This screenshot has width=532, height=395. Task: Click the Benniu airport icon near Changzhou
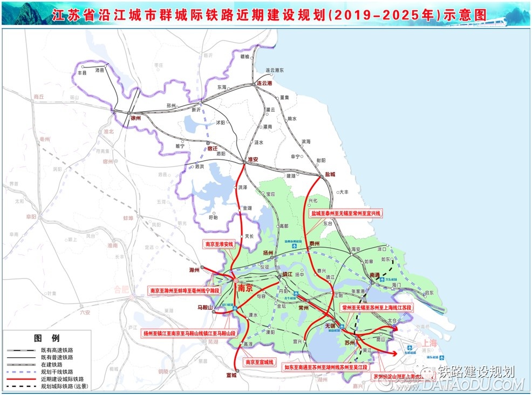pos(296,294)
